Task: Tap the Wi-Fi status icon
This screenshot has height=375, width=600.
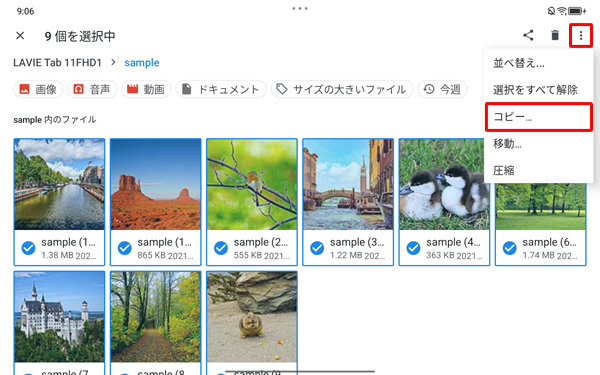Action: pos(561,11)
